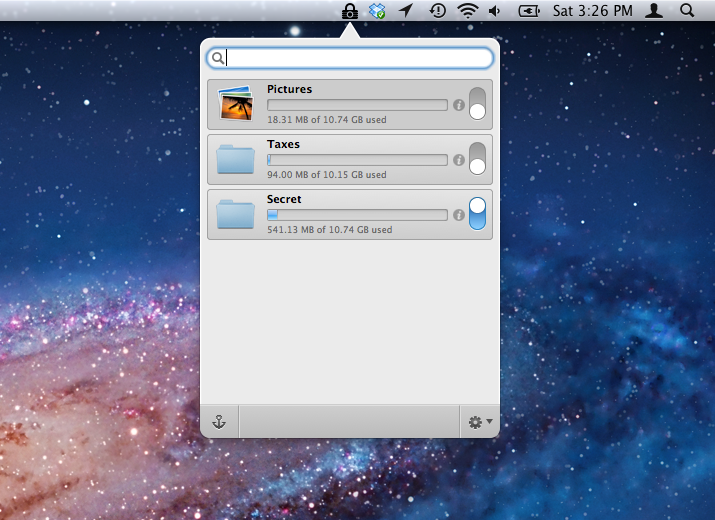
Task: Open the Wi-Fi status menu
Action: 468,10
